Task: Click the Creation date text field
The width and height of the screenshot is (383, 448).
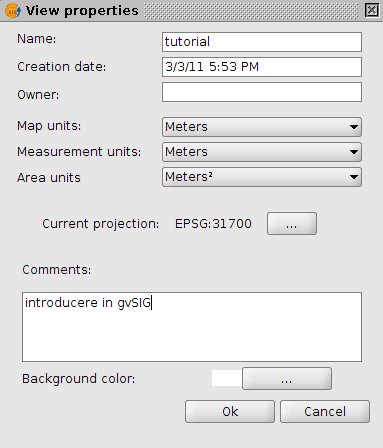Action: pyautogui.click(x=262, y=67)
